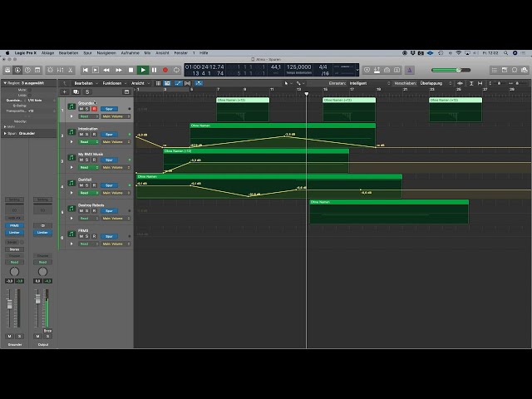Open Bearbeiten menu in tracks area
532x399 pixels.
pos(86,83)
